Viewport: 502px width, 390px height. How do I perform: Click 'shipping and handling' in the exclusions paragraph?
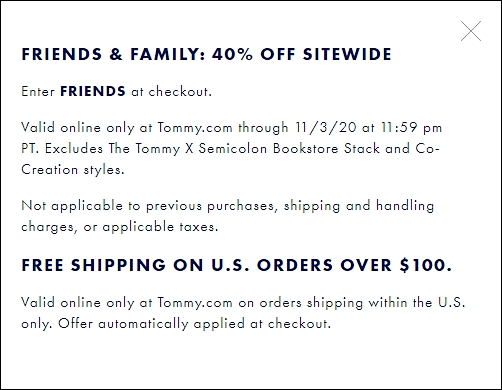pos(359,206)
